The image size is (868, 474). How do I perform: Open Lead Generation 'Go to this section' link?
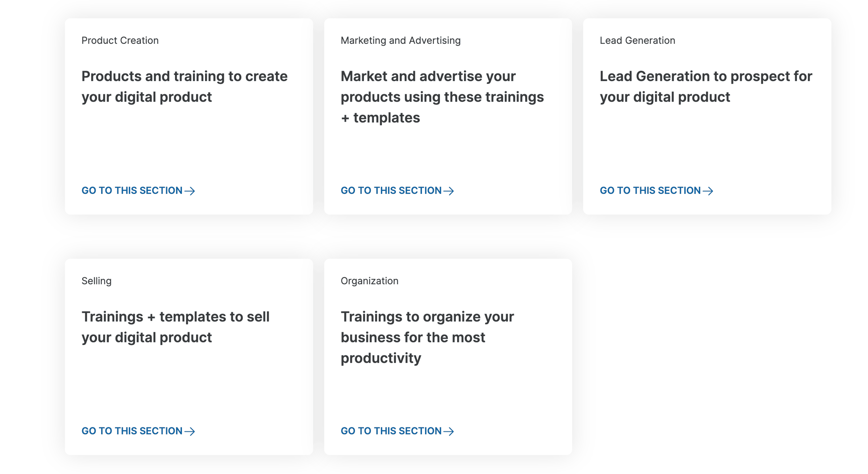pos(656,191)
